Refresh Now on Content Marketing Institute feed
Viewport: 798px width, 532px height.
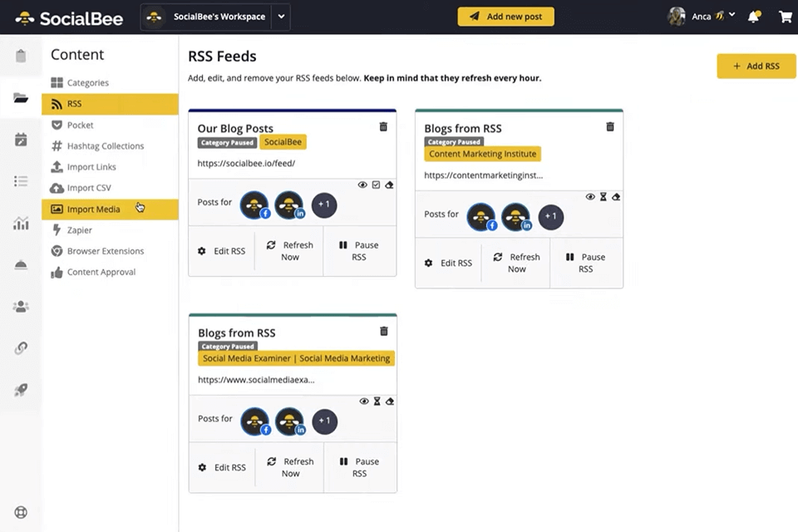click(515, 264)
